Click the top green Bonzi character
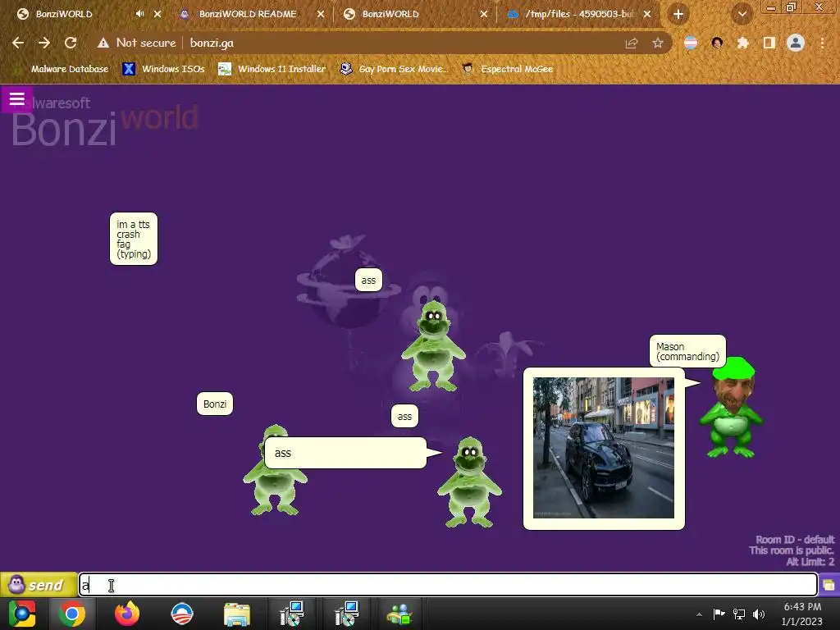Screen dimensions: 840x630 coord(433,346)
